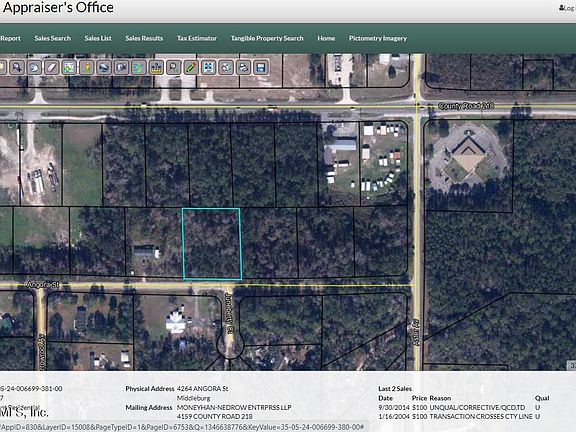Screen dimensions: 576x432
Task: Open the Tax Estimator link
Action: pyautogui.click(x=197, y=38)
